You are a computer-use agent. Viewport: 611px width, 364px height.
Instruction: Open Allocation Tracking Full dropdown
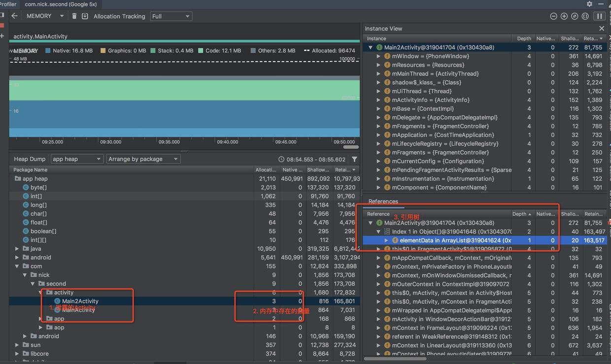(x=171, y=16)
